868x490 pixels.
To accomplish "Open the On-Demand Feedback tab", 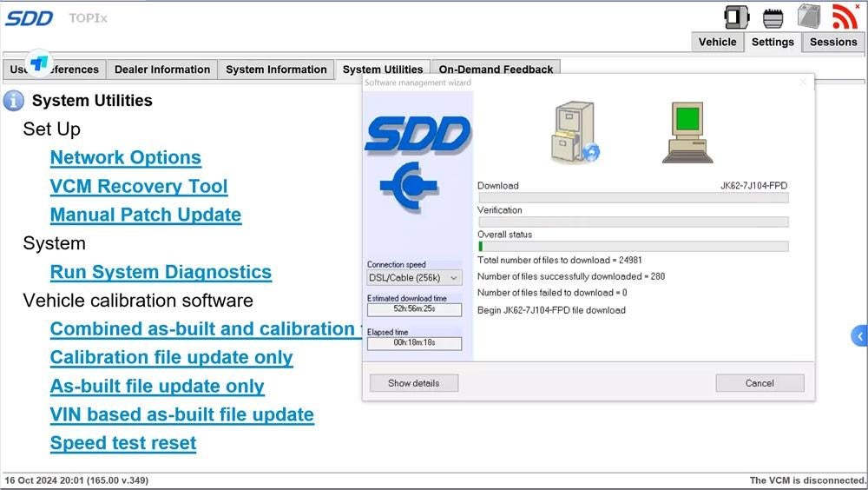I will 496,70.
